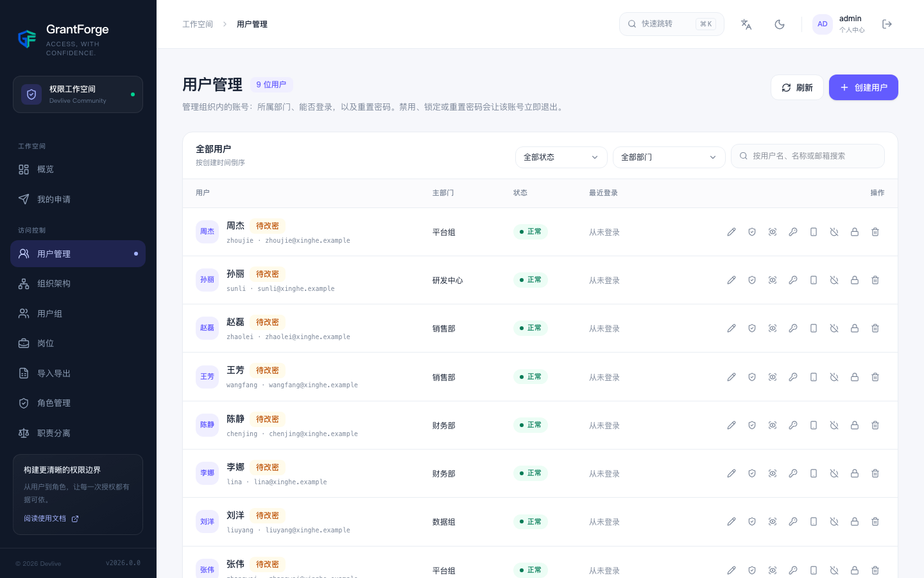The height and width of the screenshot is (578, 924).
Task: Open the 快速跳转 quick jump box
Action: point(672,24)
